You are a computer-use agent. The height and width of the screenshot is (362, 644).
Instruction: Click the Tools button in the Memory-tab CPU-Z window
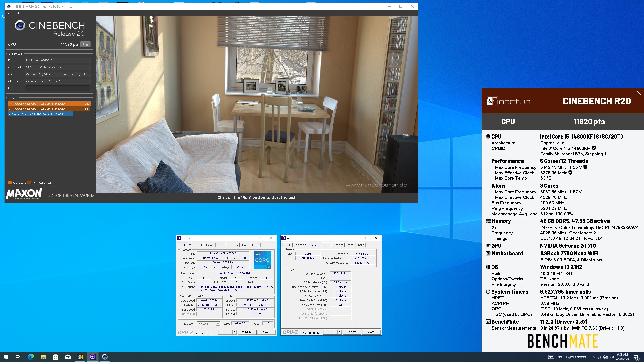point(330,332)
